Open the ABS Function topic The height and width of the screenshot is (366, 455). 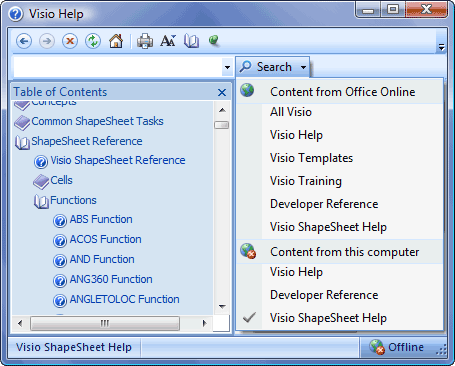(x=101, y=219)
